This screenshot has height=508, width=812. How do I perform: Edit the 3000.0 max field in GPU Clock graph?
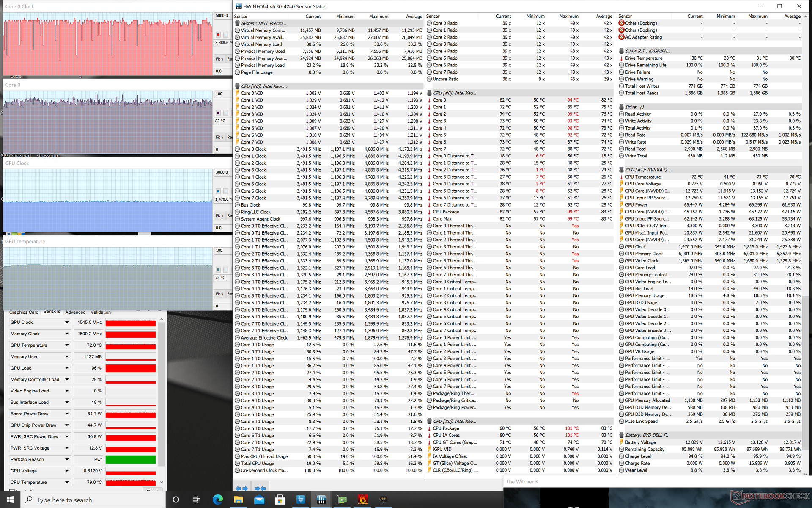pos(223,172)
